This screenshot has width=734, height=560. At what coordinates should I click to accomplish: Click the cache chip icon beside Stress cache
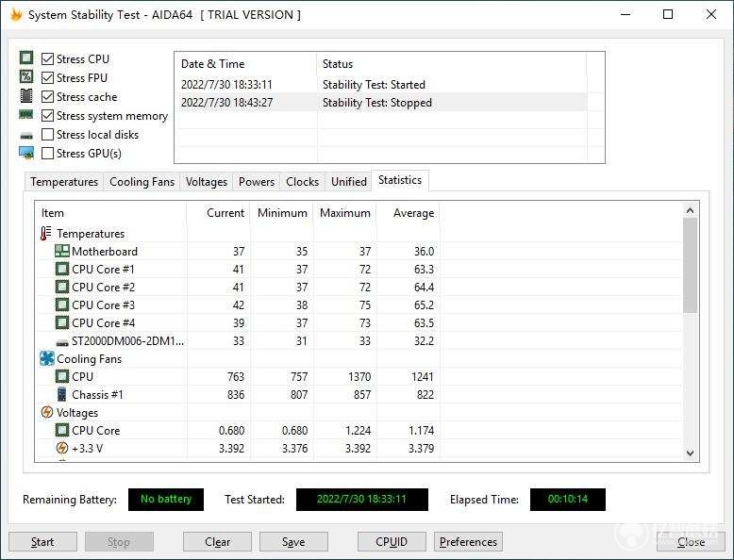click(26, 96)
